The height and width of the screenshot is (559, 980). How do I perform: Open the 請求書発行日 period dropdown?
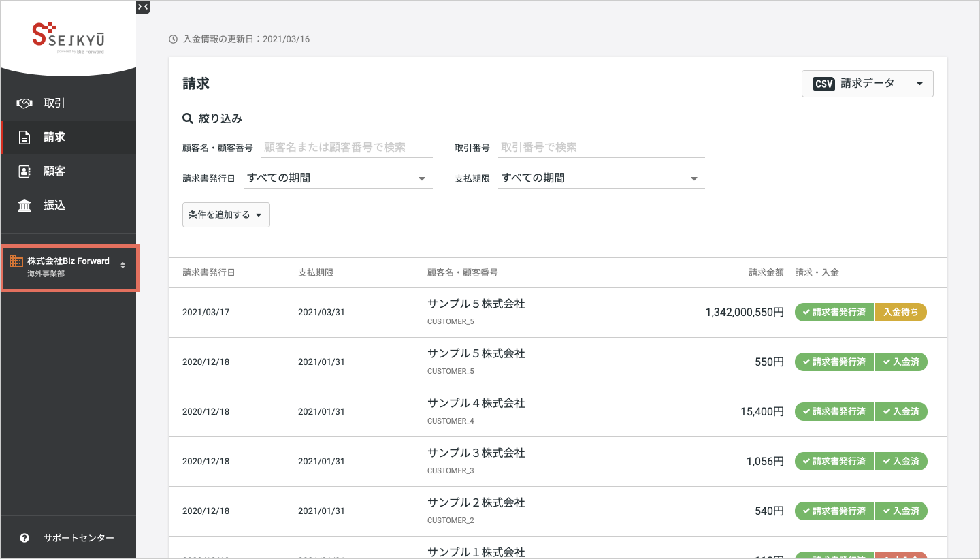click(338, 178)
